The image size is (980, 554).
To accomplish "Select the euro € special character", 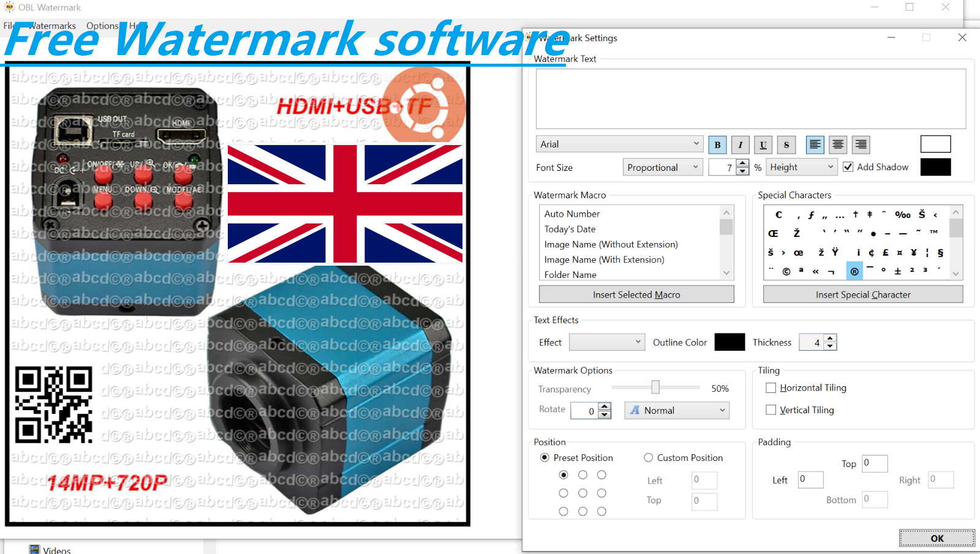I will [778, 215].
